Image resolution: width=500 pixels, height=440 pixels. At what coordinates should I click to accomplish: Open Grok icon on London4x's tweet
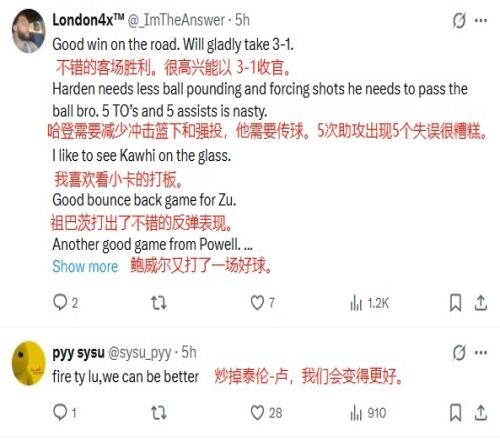tap(459, 21)
